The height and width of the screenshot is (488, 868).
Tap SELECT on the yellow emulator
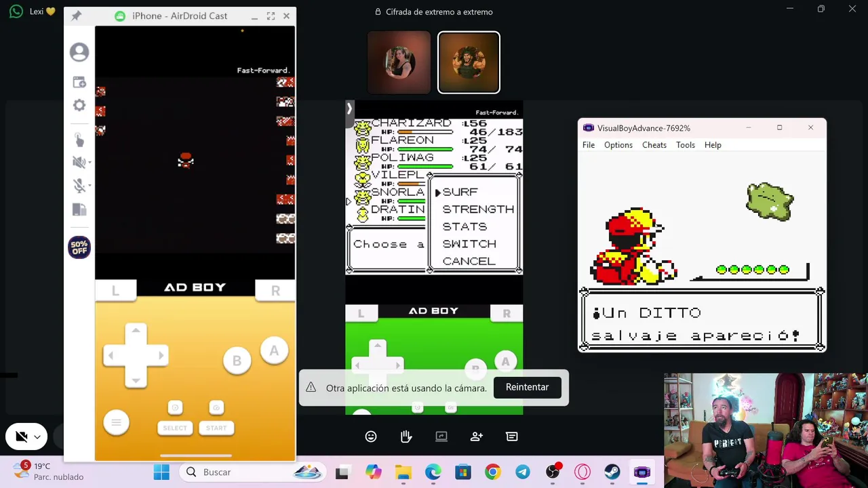point(175,428)
